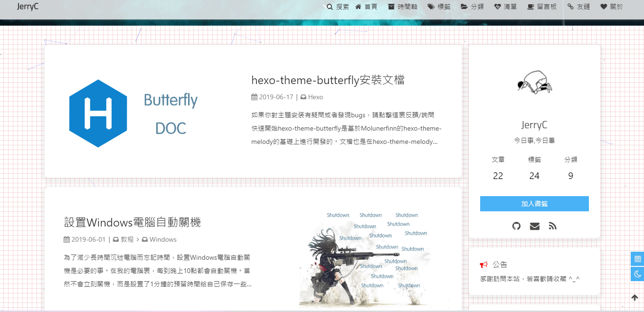Screen dimensions: 644x312
Task: Click the inbox icon beside Hexo category
Action: point(303,97)
